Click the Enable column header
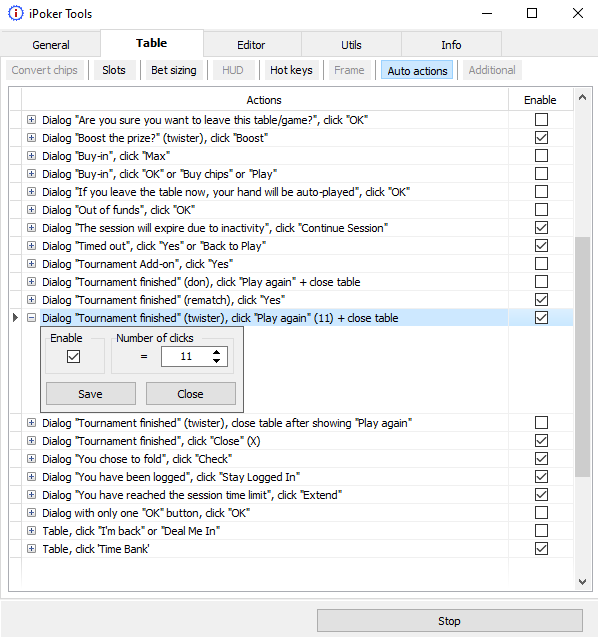598x637 pixels. coord(540,100)
